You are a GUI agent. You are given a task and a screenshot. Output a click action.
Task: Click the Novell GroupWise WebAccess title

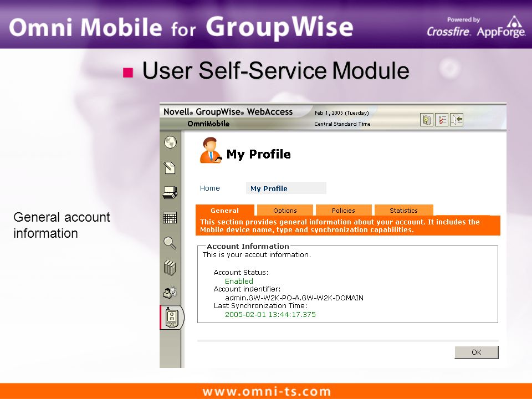click(228, 111)
